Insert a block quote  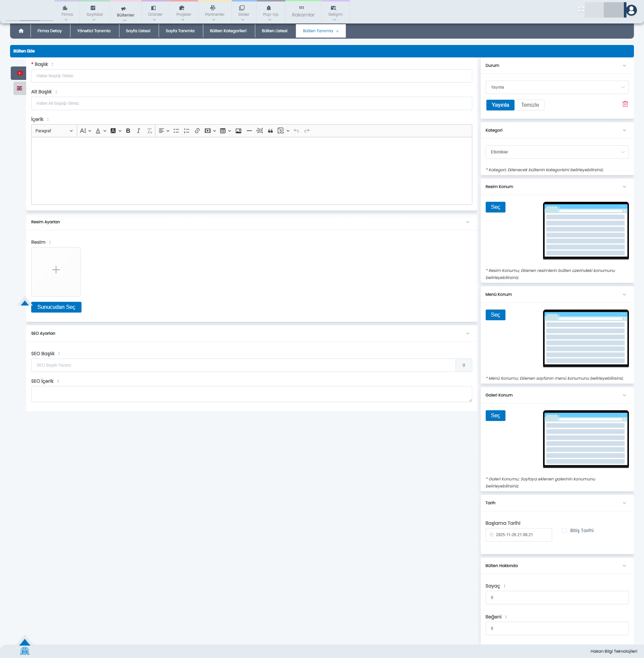(x=270, y=131)
